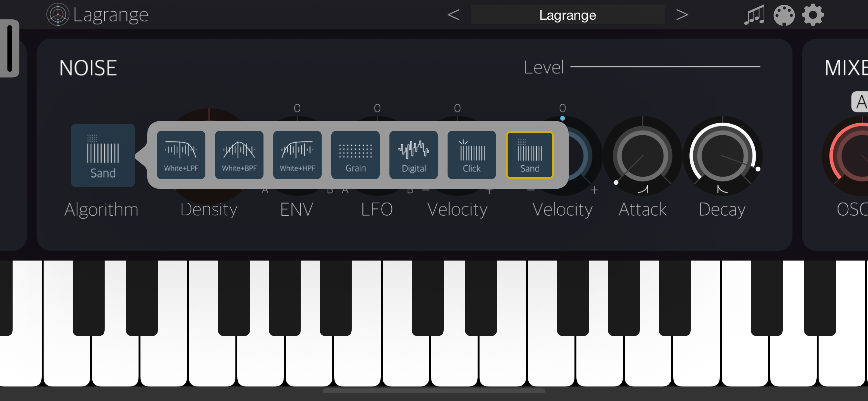Select the White+BPF noise algorithm

point(239,155)
